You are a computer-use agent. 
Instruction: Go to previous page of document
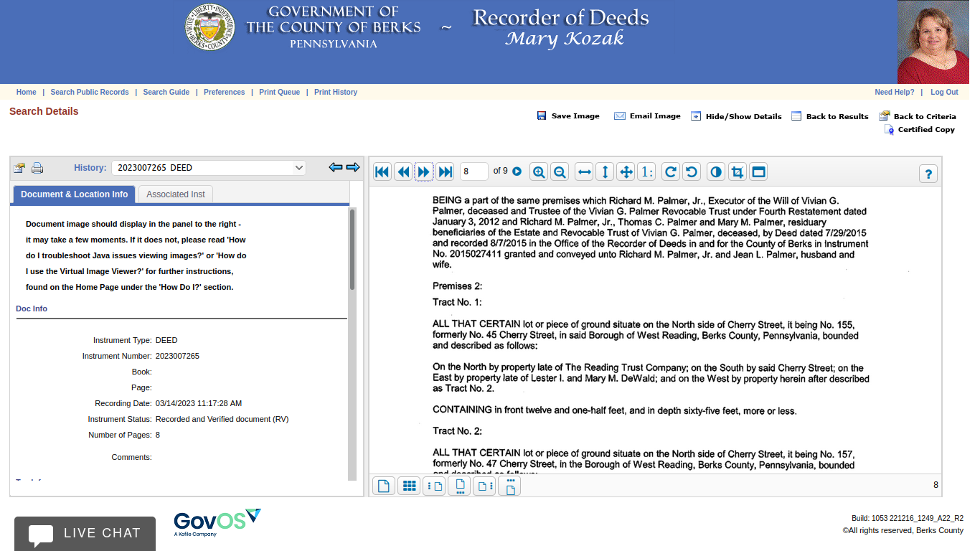point(403,172)
